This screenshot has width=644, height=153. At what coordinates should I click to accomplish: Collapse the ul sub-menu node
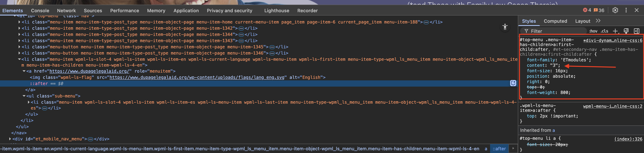click(x=24, y=96)
